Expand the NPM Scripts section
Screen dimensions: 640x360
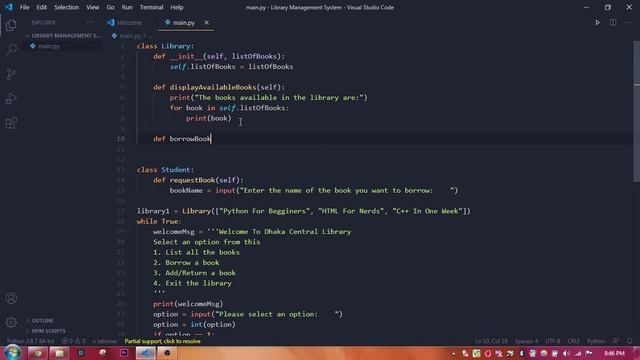[48, 331]
